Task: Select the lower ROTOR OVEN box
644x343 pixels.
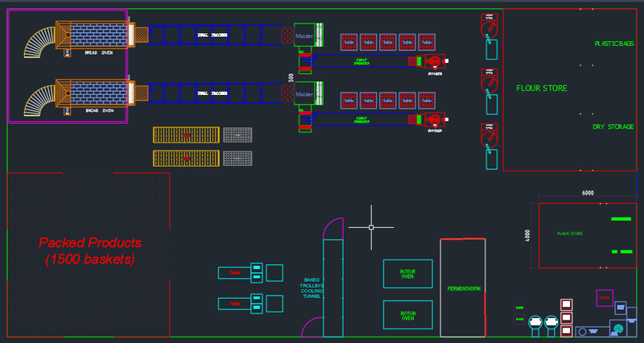Action: point(407,316)
